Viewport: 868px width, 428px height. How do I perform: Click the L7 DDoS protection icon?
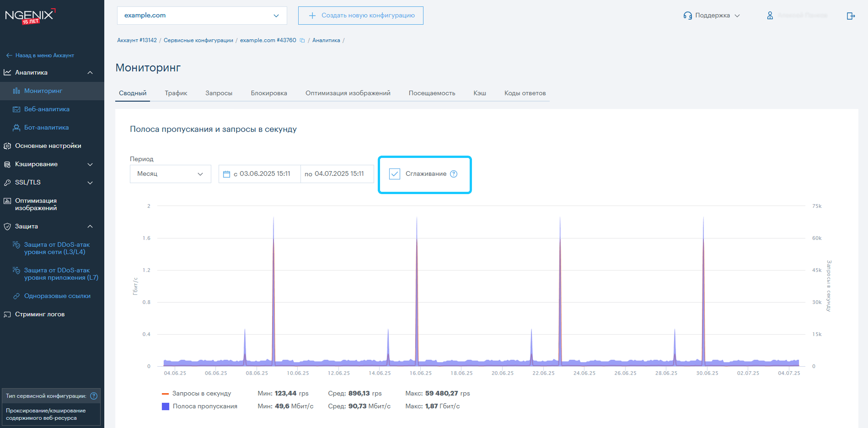[16, 270]
